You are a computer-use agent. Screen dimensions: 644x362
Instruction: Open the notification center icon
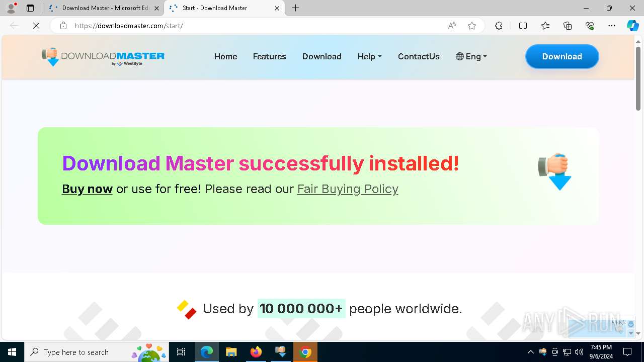(627, 352)
